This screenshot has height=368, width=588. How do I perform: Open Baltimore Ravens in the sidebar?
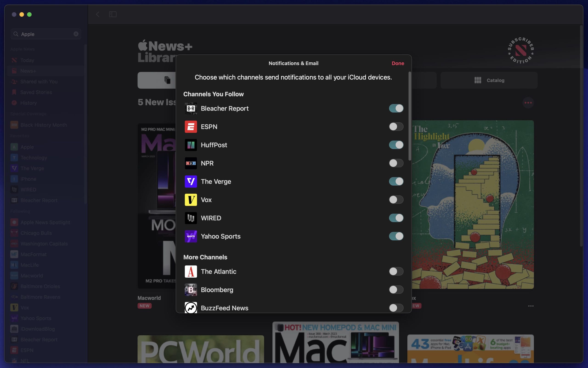tap(46, 297)
